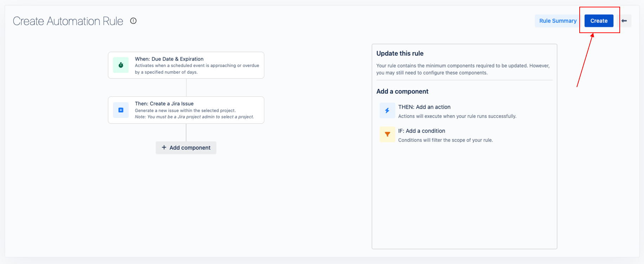Click the green stopwatch trigger icon
Screen dimensions: 644x264
(121, 65)
